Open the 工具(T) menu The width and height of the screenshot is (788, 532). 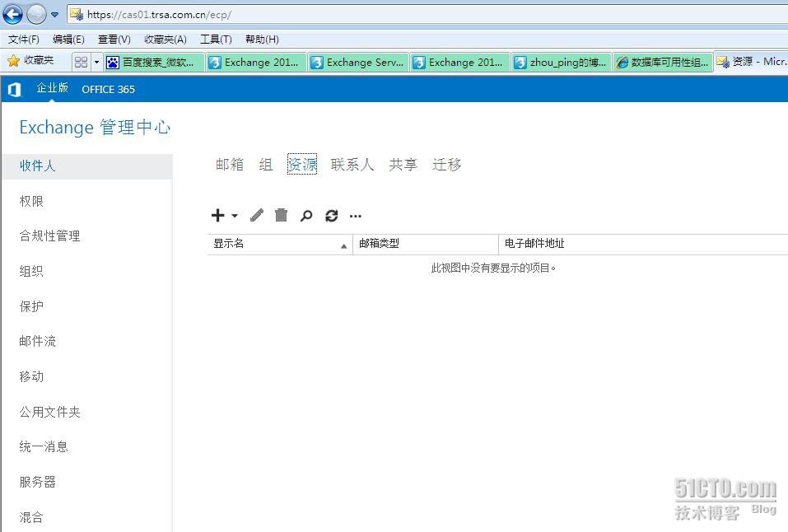216,40
